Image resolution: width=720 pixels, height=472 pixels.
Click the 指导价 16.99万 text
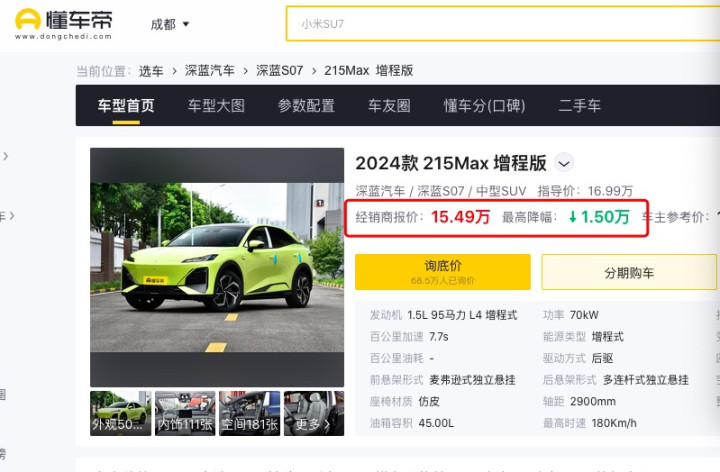tap(585, 191)
